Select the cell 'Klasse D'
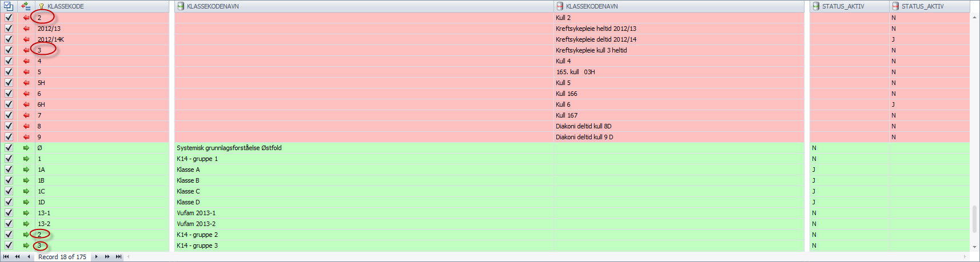Image resolution: width=980 pixels, height=262 pixels. [364, 202]
